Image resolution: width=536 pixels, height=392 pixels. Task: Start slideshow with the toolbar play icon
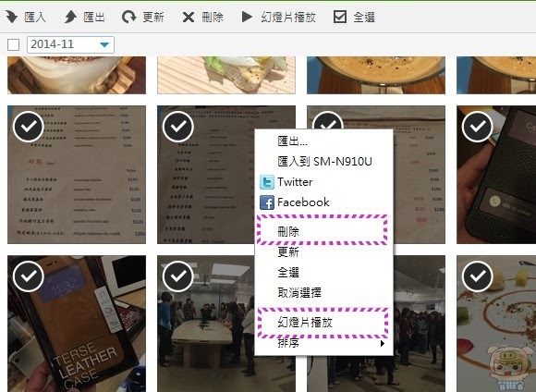pos(247,17)
